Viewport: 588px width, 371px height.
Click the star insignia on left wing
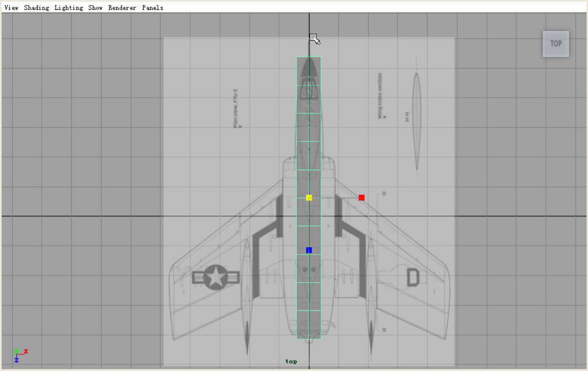point(216,277)
